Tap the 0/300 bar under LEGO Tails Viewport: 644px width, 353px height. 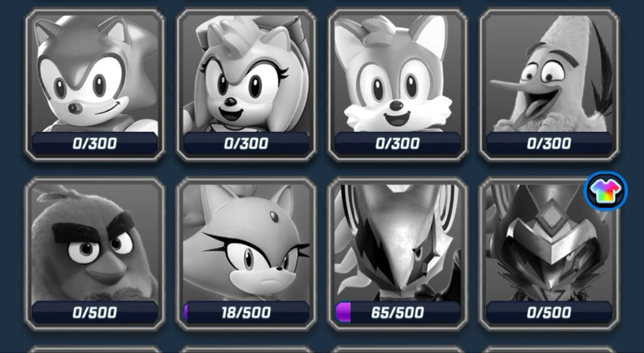pos(397,143)
